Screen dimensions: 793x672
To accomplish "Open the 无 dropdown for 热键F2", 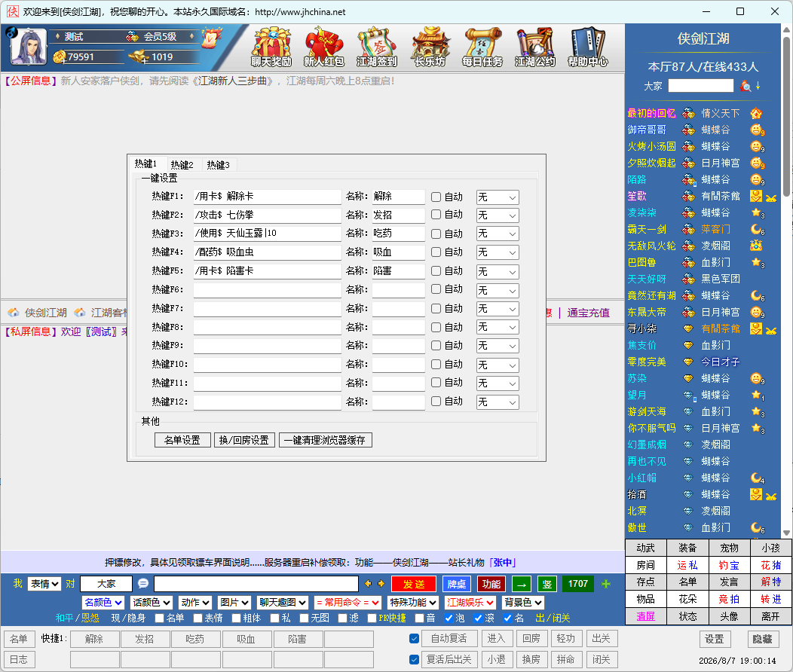I will [x=498, y=215].
